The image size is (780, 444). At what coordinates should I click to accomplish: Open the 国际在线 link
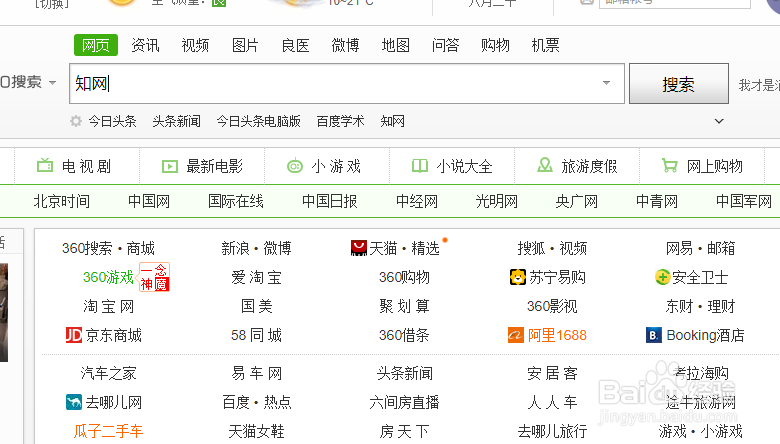(236, 201)
